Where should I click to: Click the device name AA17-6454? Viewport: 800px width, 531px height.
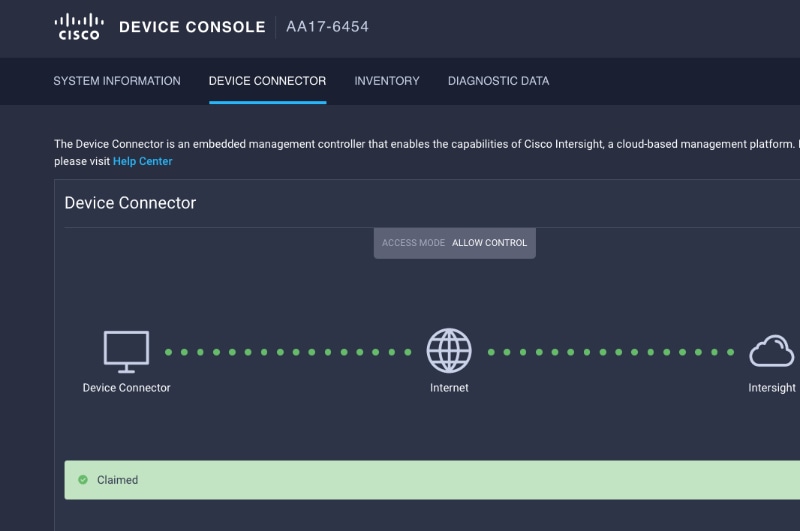pos(328,27)
